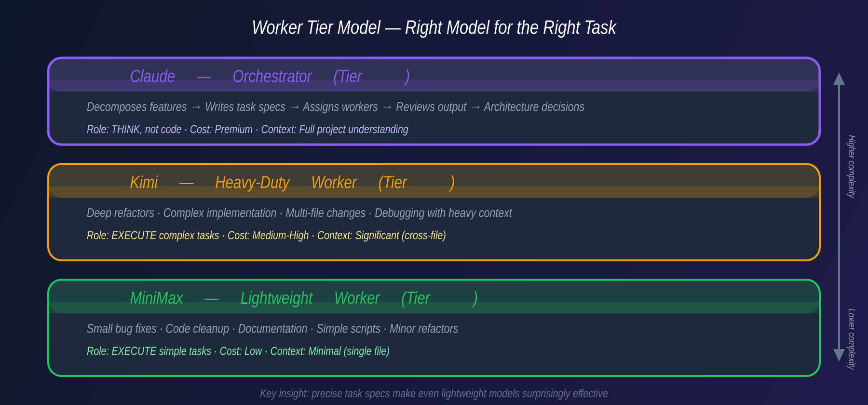Click the line "Role: EXECUTE simple tasks · Cost: Low"
The height and width of the screenshot is (405, 868).
coord(238,351)
